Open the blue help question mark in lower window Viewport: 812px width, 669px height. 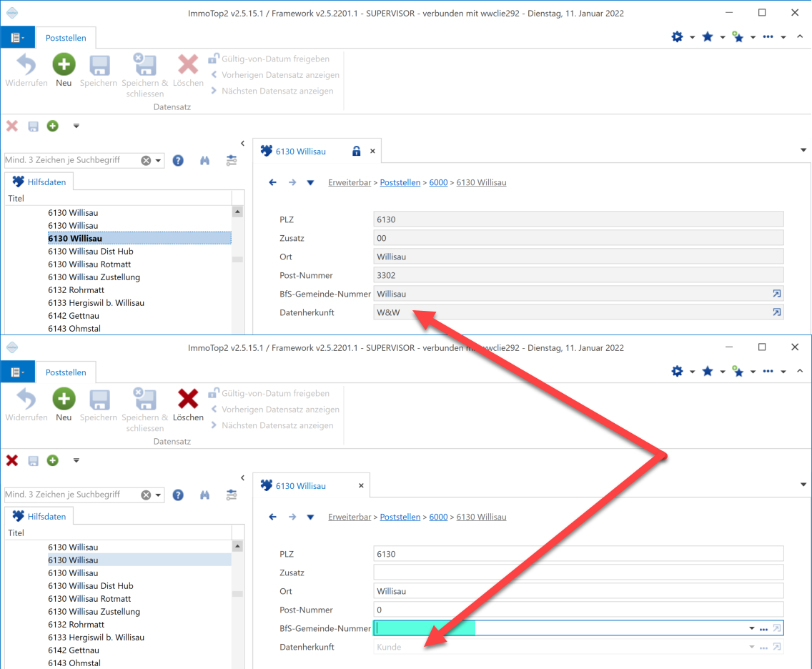tap(177, 495)
